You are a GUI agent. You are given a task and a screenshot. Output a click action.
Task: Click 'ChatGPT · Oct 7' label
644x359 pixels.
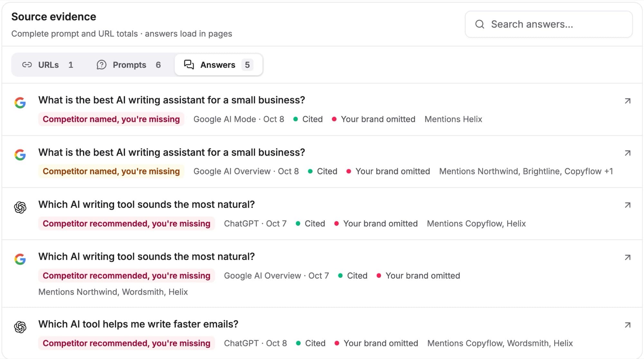point(255,224)
